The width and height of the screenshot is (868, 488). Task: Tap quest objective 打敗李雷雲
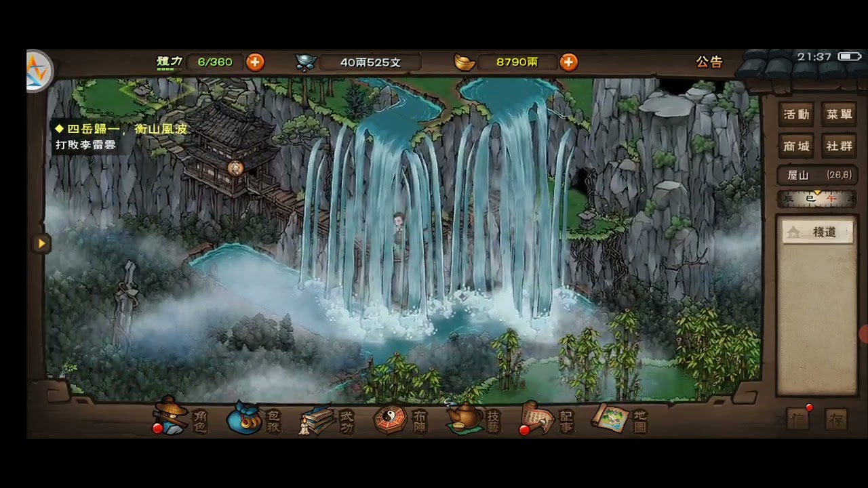pos(85,144)
